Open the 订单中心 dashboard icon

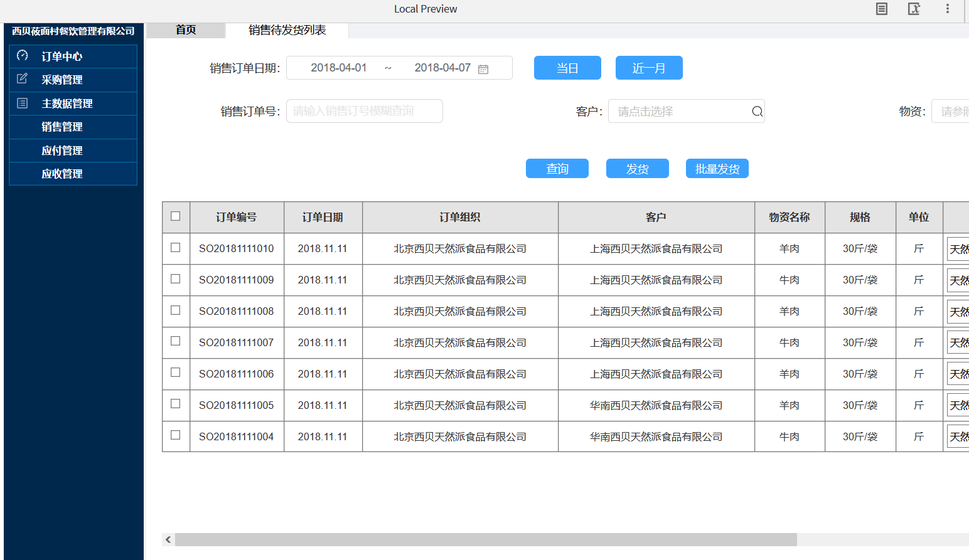coord(22,56)
